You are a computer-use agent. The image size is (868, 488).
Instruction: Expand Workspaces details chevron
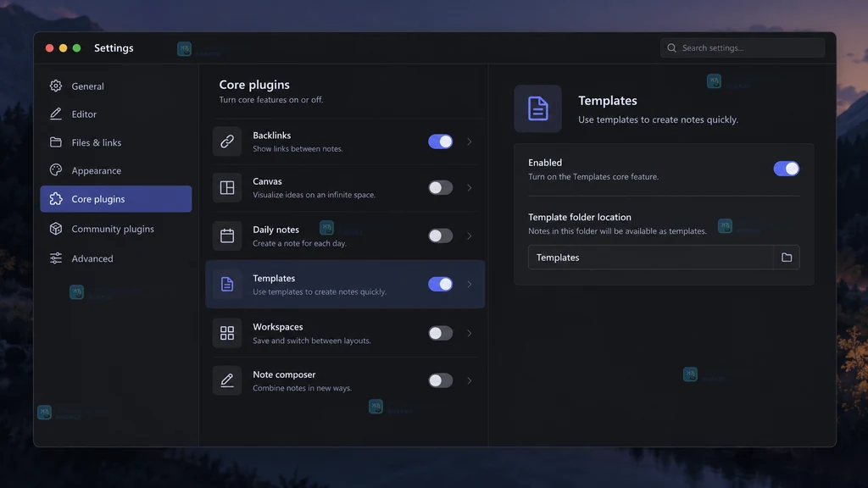click(x=470, y=333)
